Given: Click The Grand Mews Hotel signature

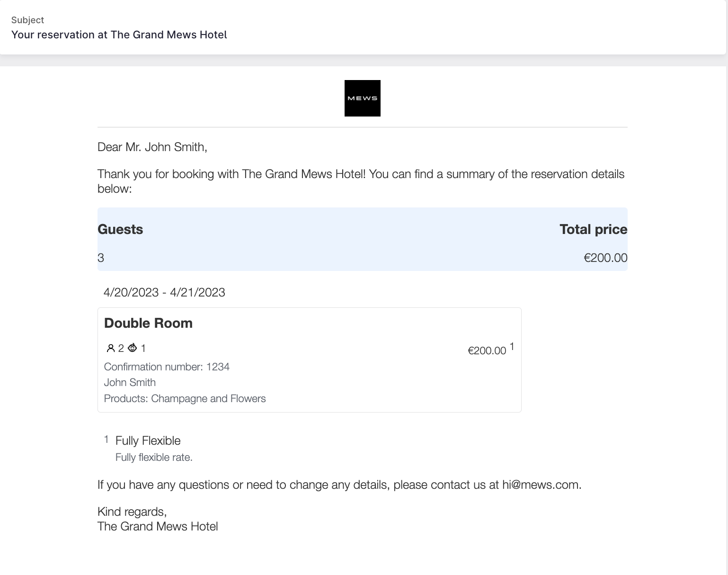Looking at the screenshot, I should 158,526.
